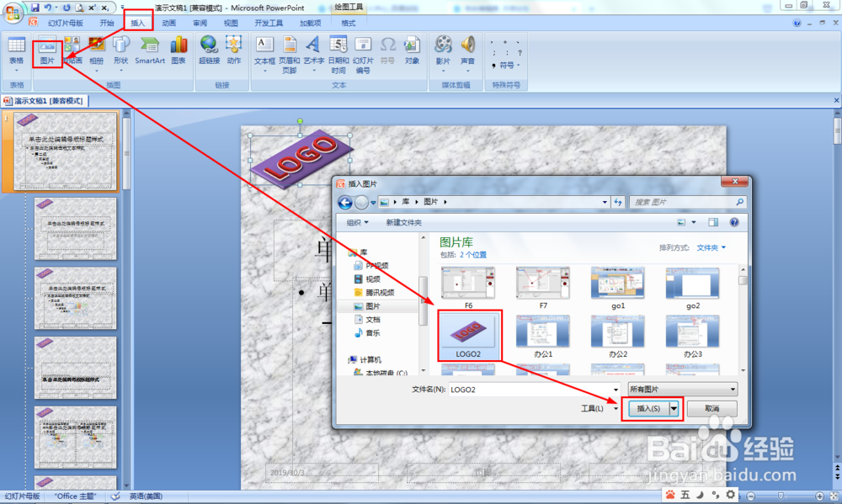
Task: Open the sort-by Folder (文件夹) dropdown
Action: coord(711,247)
